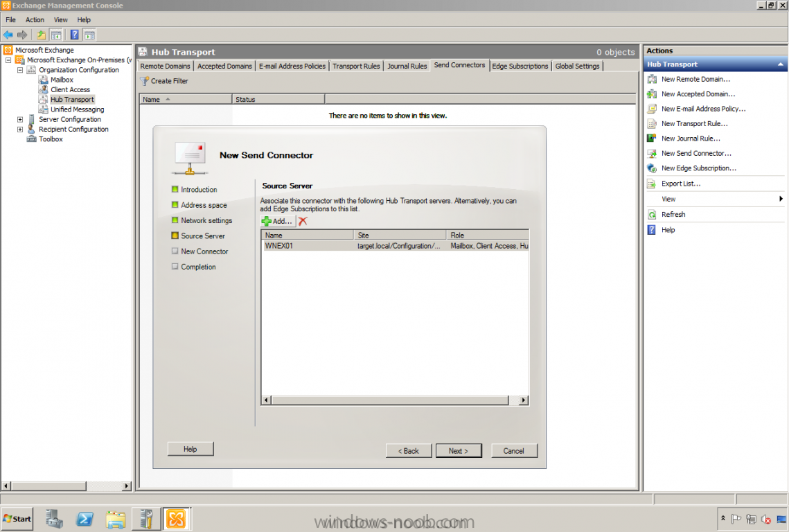Click the New Journal Rule icon
Image resolution: width=789 pixels, height=532 pixels.
point(652,139)
